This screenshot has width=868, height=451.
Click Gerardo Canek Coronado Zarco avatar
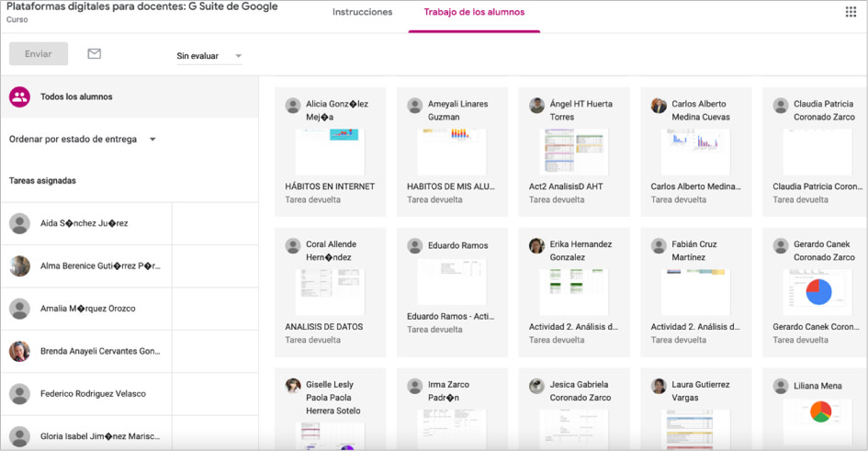coord(781,245)
